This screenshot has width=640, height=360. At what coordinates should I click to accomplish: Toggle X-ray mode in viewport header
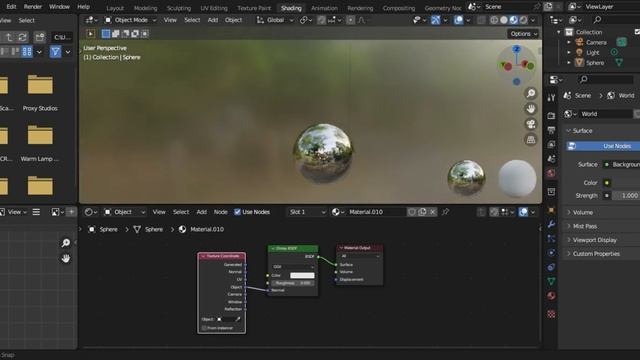(481, 20)
